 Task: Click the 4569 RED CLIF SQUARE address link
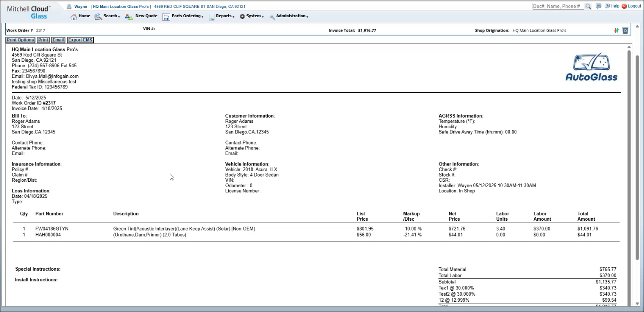tap(200, 7)
